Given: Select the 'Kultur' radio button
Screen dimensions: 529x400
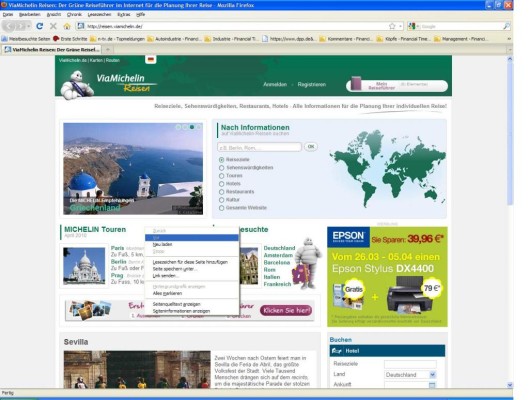Looking at the screenshot, I should point(221,200).
